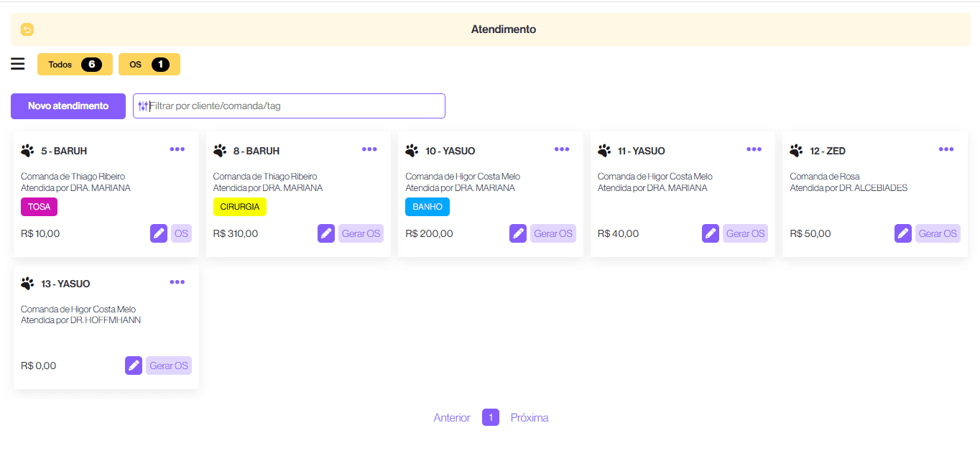980x456 pixels.
Task: Edit comanda 10 - YASUO with pencil icon
Action: pos(518,233)
